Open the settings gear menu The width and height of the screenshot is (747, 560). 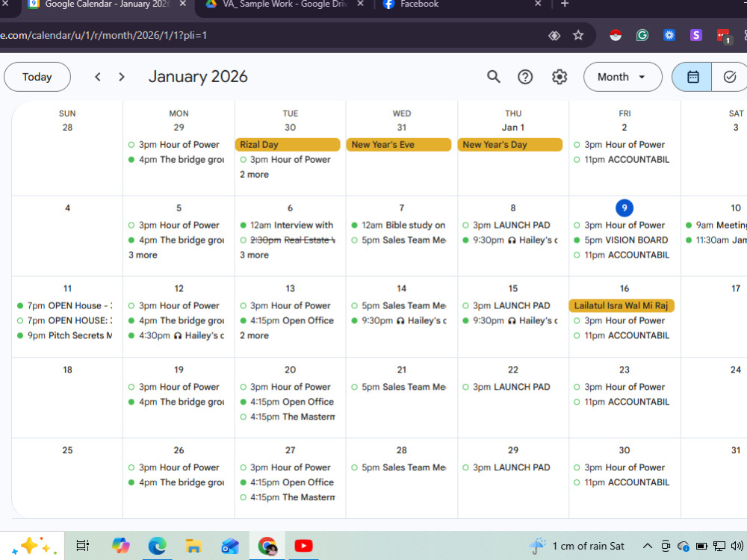560,77
